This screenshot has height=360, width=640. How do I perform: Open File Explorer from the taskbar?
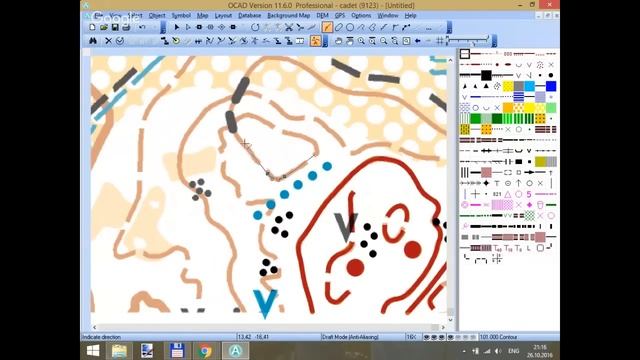119,351
